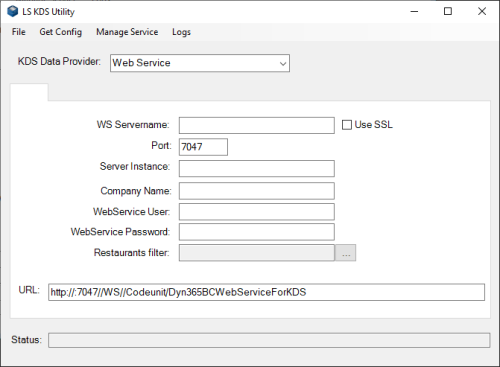Viewport: 500px width, 367px height.
Task: Click into the Port field showing 7047
Action: click(203, 147)
